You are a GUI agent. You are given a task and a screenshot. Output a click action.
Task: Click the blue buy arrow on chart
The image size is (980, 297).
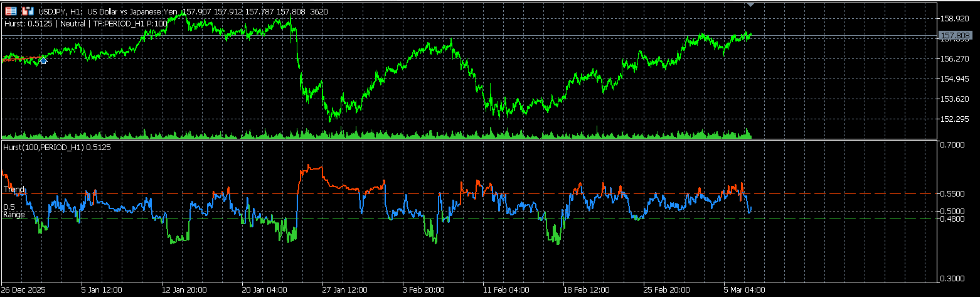click(x=43, y=60)
